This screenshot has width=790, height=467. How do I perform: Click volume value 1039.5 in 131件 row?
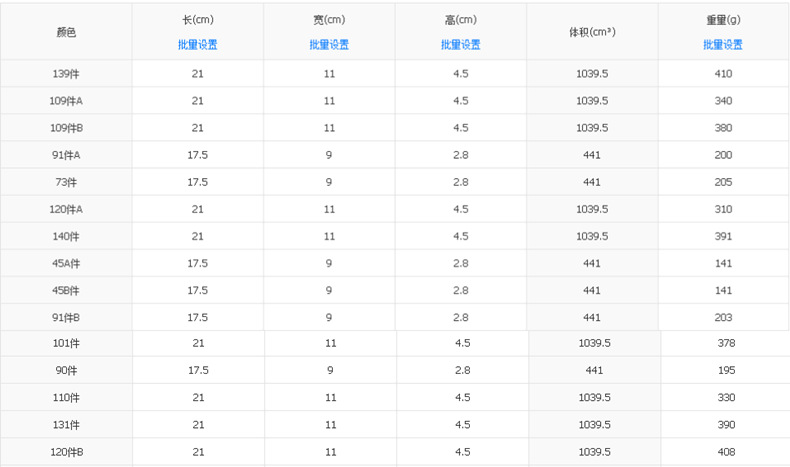(595, 425)
